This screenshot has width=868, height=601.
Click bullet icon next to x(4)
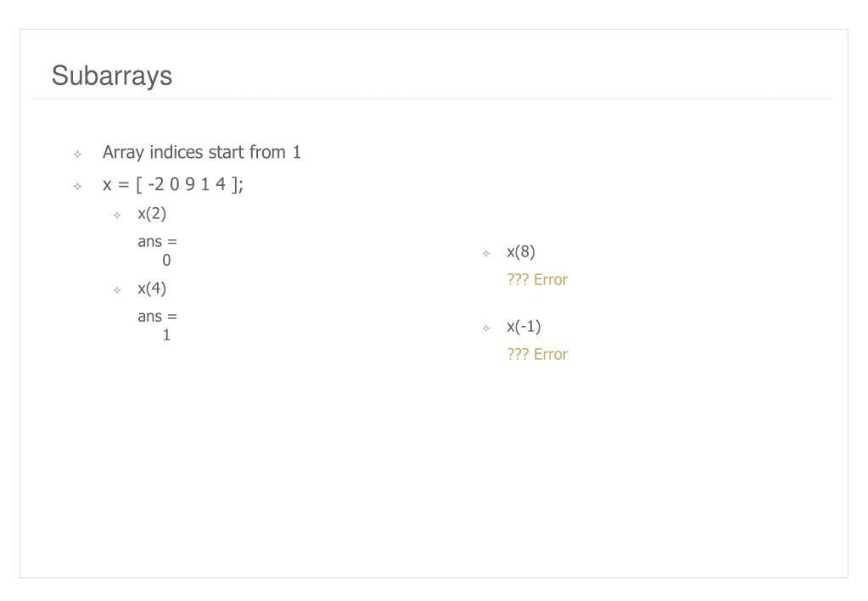click(117, 290)
